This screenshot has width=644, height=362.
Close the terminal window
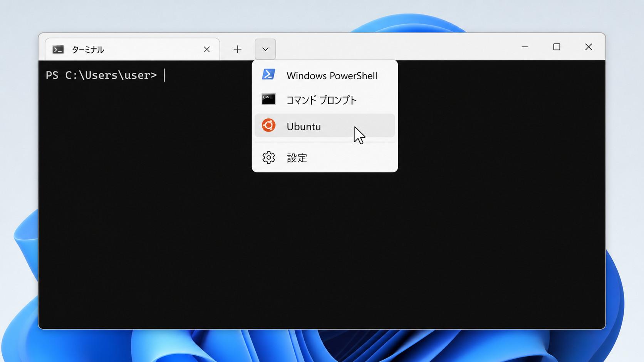[589, 47]
